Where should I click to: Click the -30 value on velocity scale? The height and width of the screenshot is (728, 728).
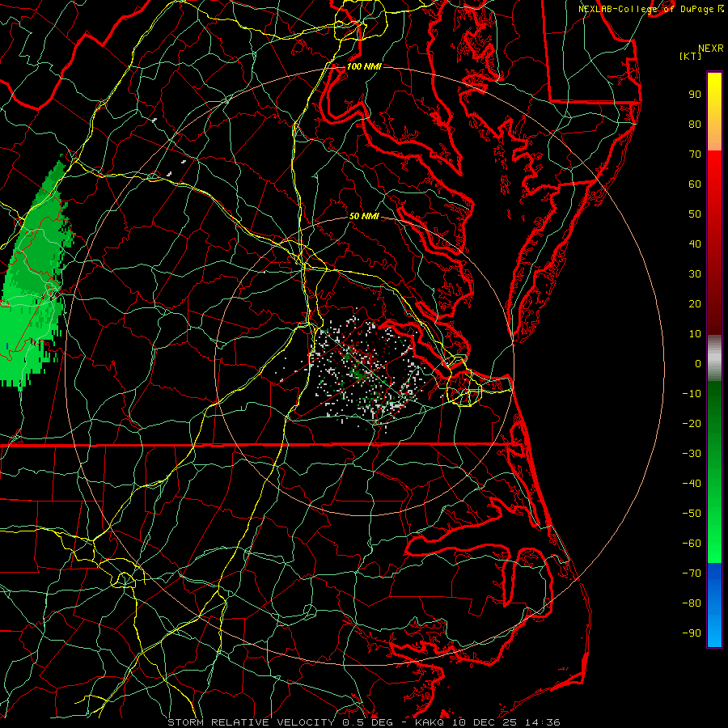[x=692, y=454]
